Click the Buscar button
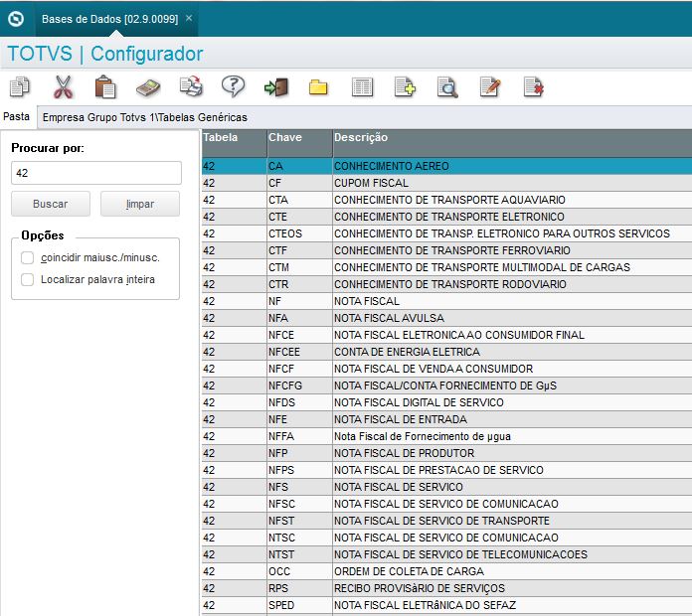Screen dimensions: 692x616 coord(51,204)
